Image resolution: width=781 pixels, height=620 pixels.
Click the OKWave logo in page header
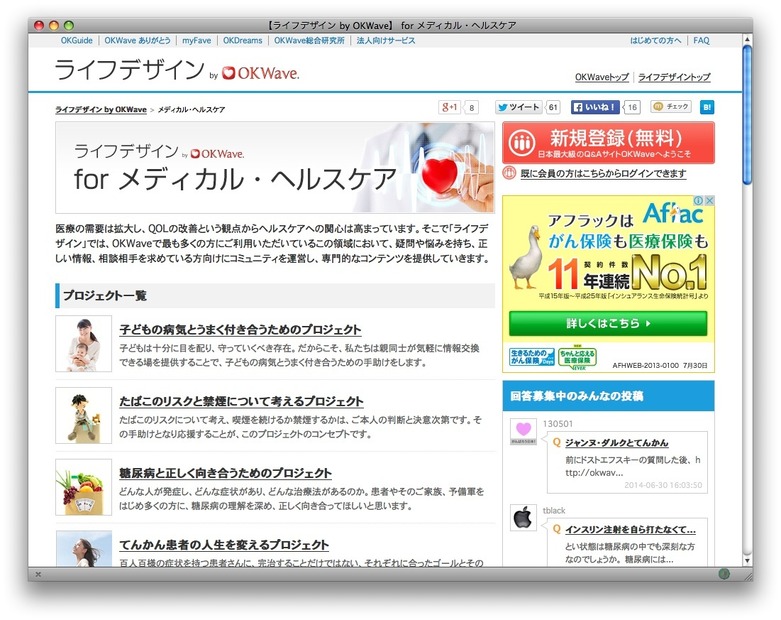click(260, 74)
